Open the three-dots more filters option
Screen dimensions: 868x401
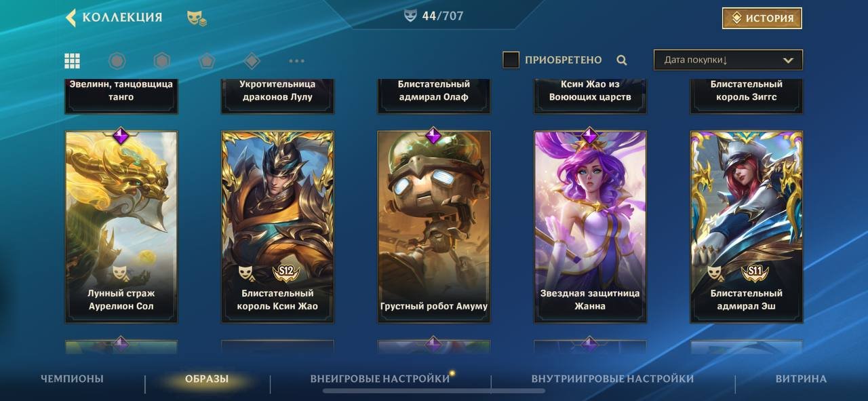pos(296,61)
